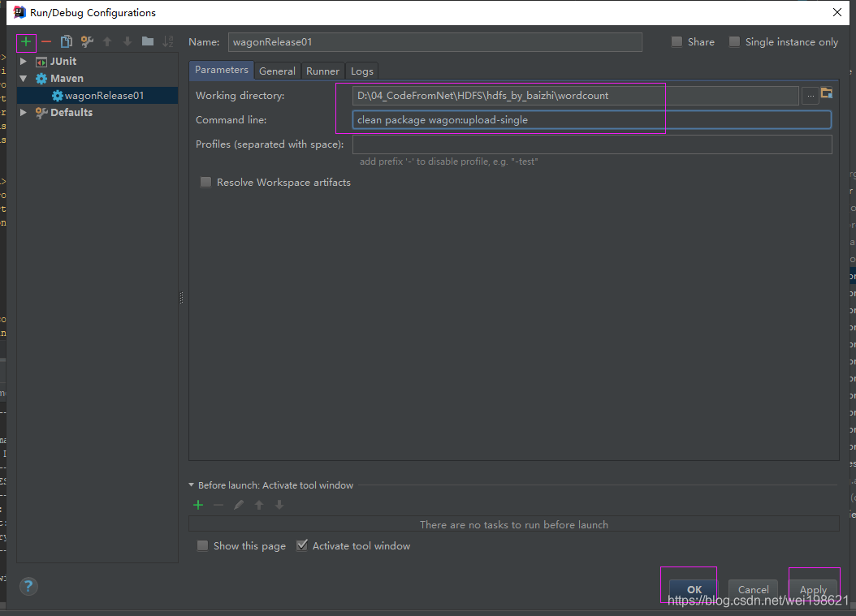Select the wagonRelease01 configuration
This screenshot has width=856, height=616.
(x=97, y=96)
